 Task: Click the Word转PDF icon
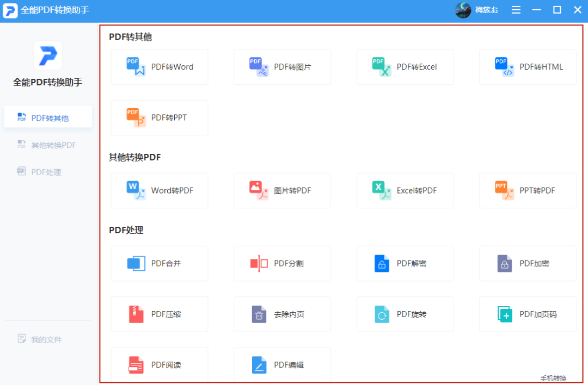136,190
